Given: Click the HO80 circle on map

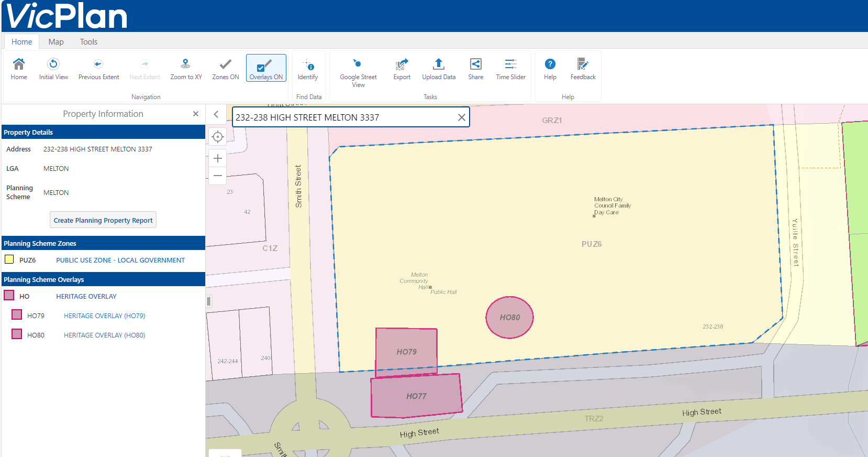Looking at the screenshot, I should (x=509, y=317).
